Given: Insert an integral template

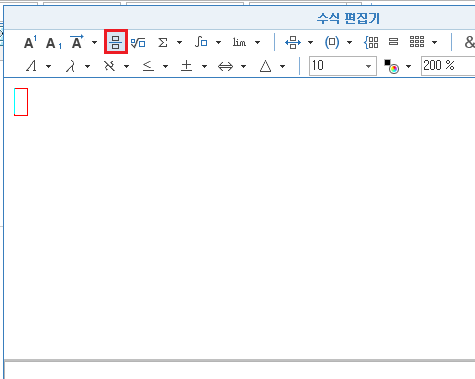Looking at the screenshot, I should pos(201,42).
